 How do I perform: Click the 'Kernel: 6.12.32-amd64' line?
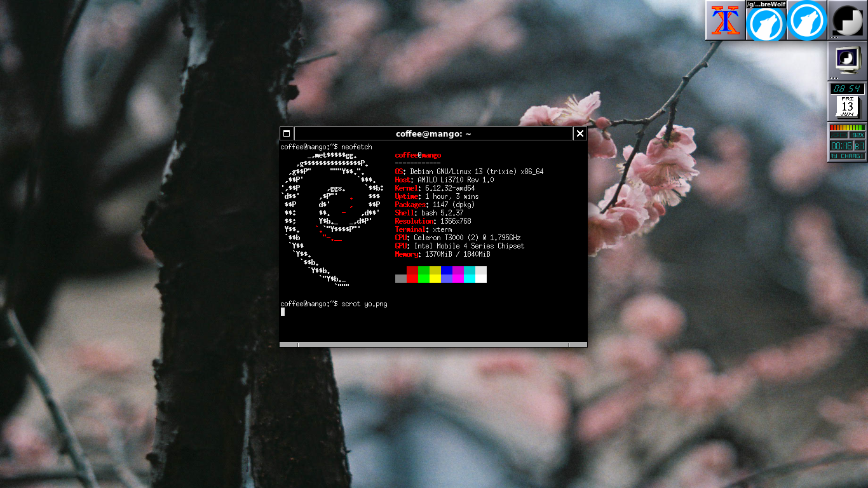click(435, 188)
